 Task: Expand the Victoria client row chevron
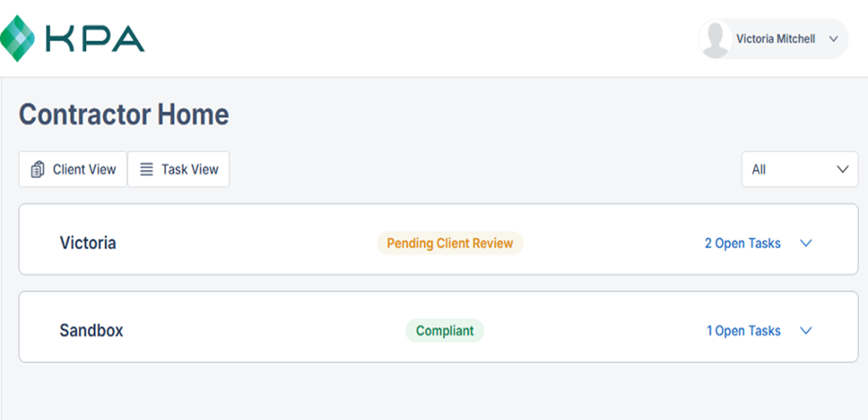[x=806, y=243]
